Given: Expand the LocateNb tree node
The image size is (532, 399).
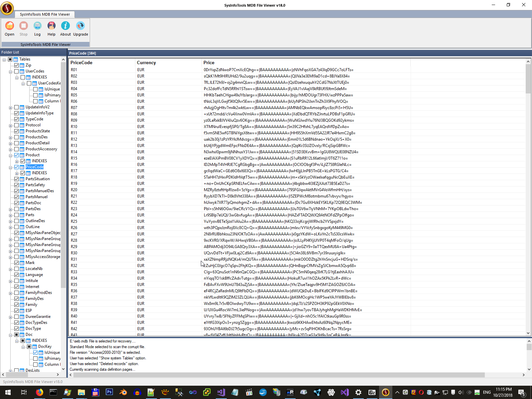Looking at the screenshot, I should (11, 269).
